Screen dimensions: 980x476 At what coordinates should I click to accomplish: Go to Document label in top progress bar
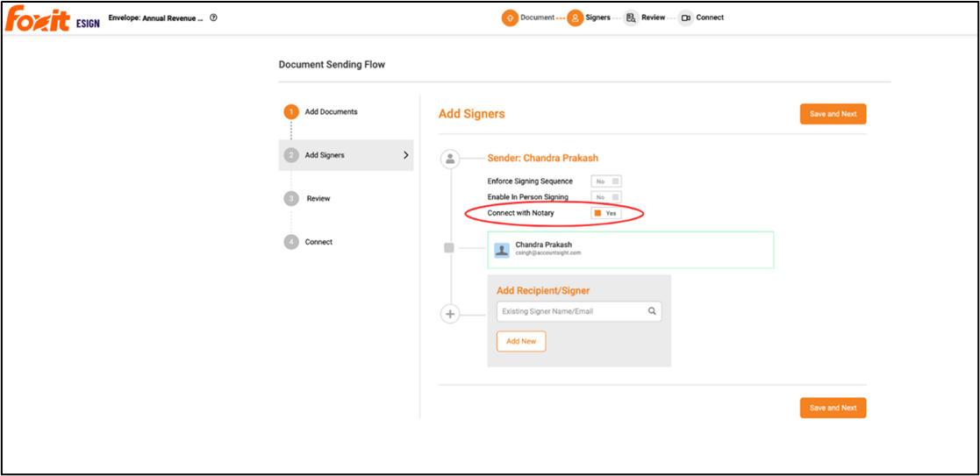tap(538, 18)
